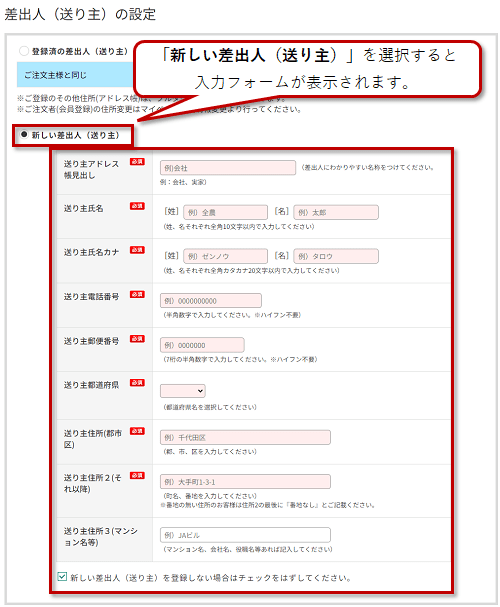Click the 必須 badge beside 送り主都道府県

click(137, 382)
